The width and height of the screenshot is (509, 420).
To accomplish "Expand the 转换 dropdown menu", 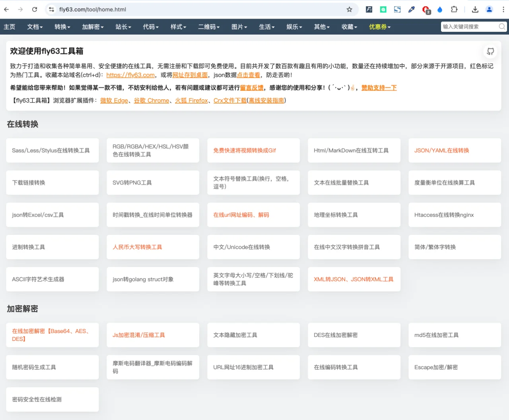I will 62,27.
